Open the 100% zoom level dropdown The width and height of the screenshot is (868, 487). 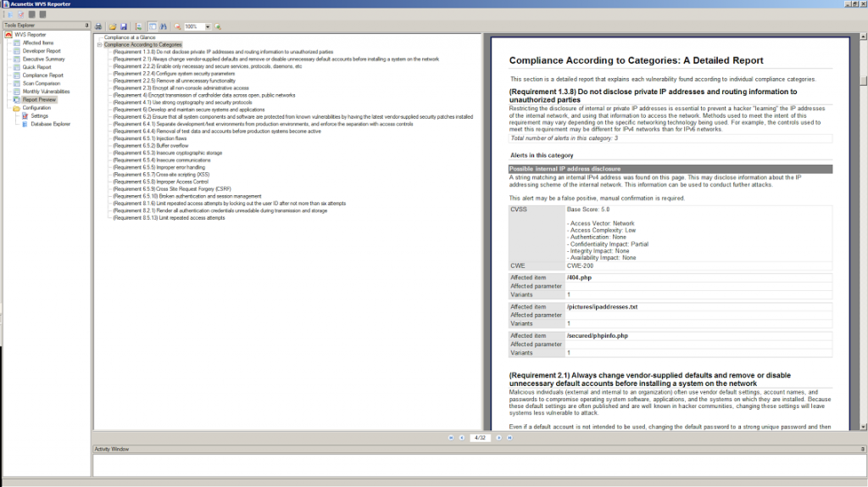coord(208,26)
